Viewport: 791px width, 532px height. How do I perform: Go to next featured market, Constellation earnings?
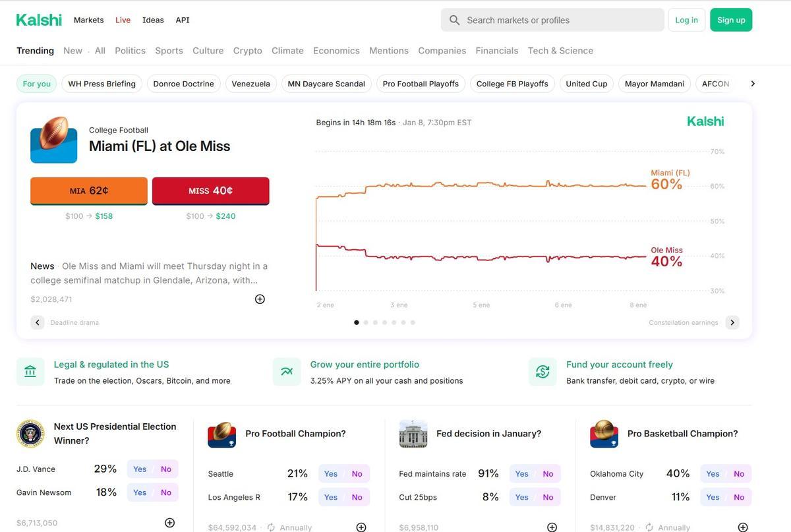(x=732, y=322)
